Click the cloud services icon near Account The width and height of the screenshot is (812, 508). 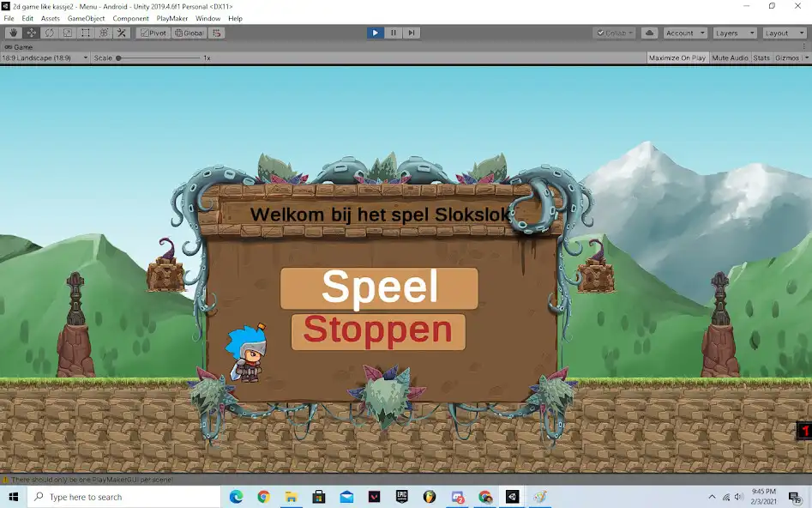pos(649,33)
